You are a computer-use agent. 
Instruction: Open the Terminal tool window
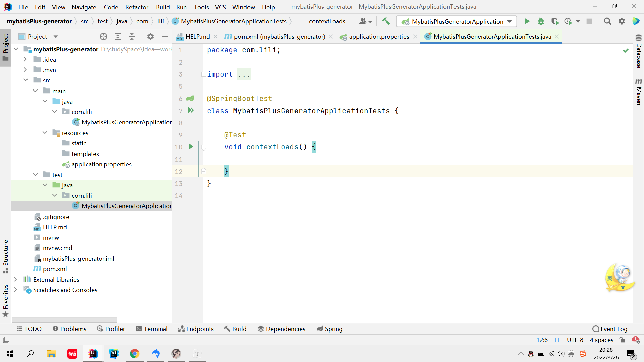click(x=152, y=329)
